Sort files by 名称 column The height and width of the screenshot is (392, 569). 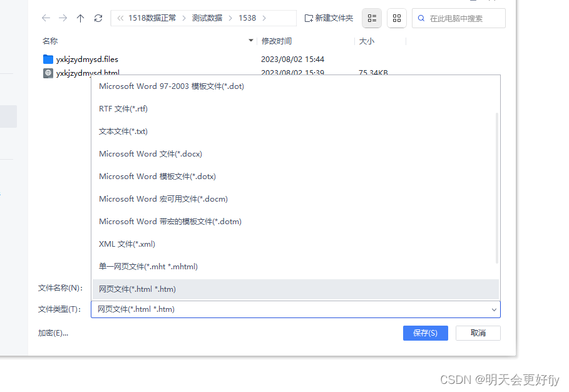(50, 41)
